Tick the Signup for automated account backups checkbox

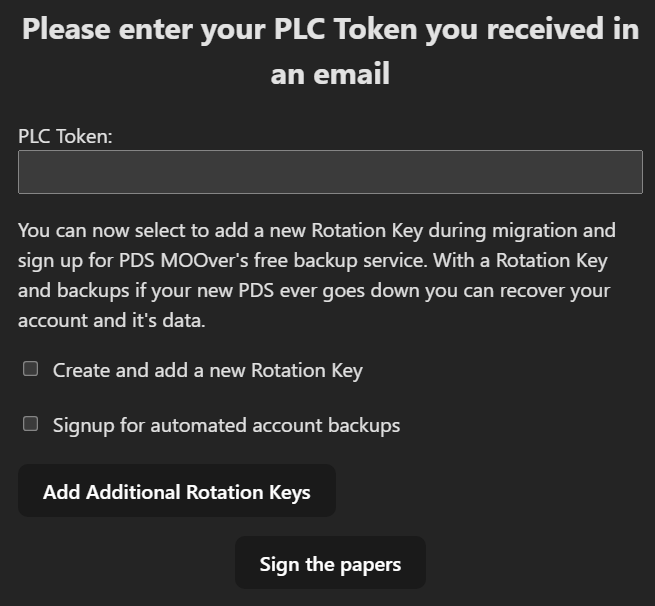(31, 424)
